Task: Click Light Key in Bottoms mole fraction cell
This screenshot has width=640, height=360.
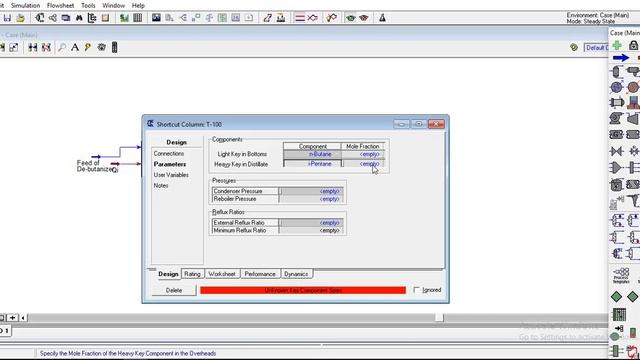Action: [363, 154]
